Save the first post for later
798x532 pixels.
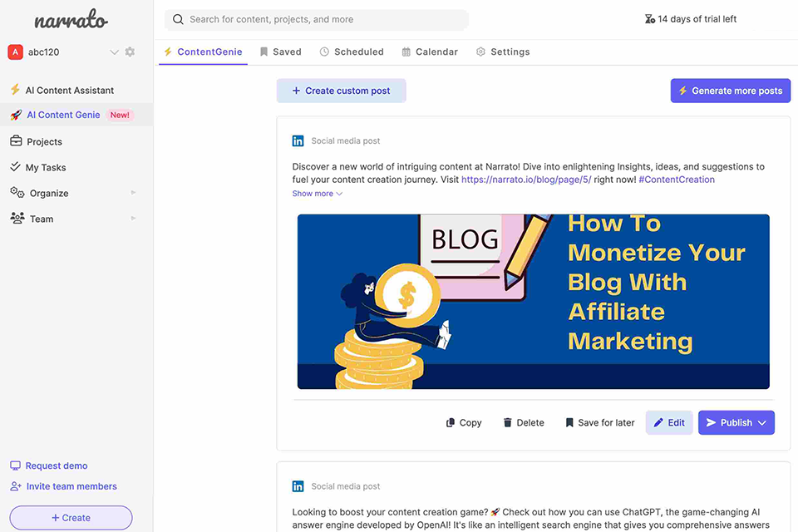(x=599, y=422)
